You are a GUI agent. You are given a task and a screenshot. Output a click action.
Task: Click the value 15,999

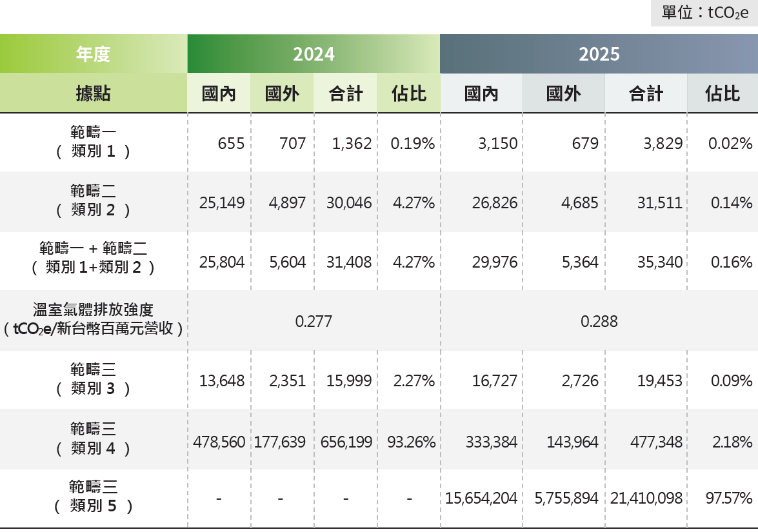coord(349,381)
